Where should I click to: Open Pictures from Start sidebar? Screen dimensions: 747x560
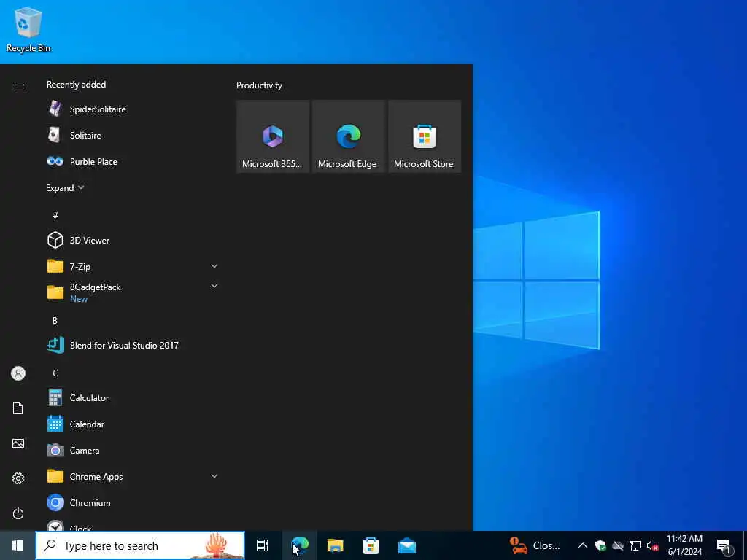(x=18, y=443)
